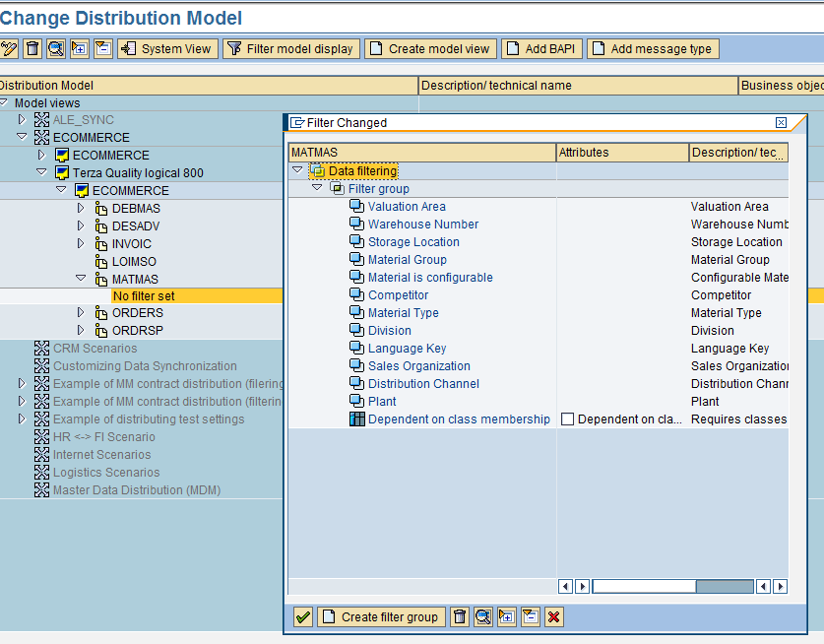Click the Add BAPI button

click(x=541, y=48)
